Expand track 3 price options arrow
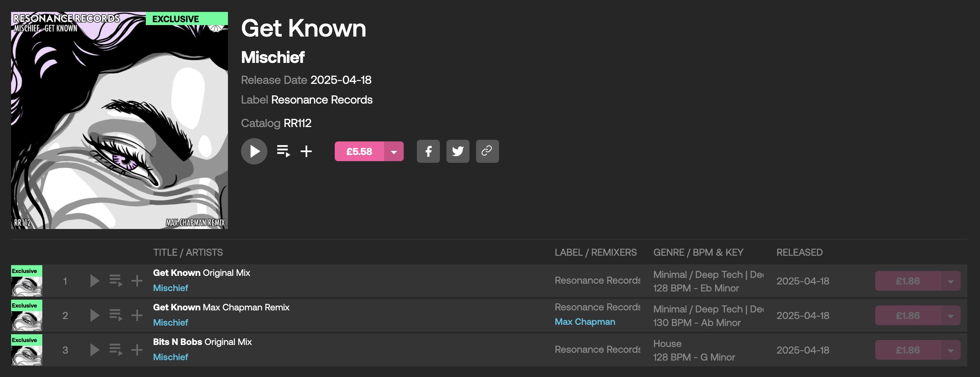This screenshot has width=980, height=377. click(950, 350)
